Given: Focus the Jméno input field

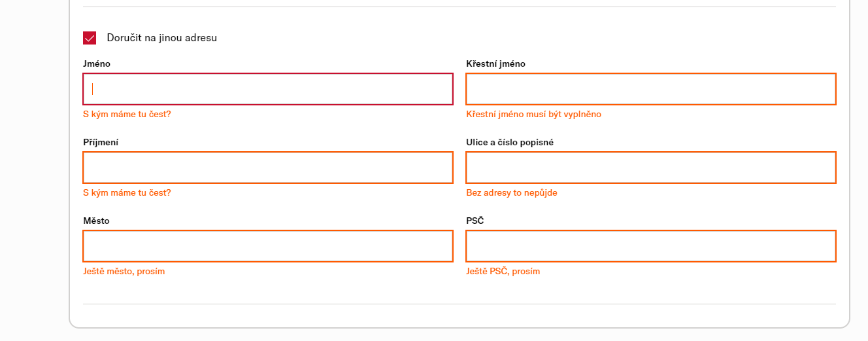Looking at the screenshot, I should tap(268, 89).
